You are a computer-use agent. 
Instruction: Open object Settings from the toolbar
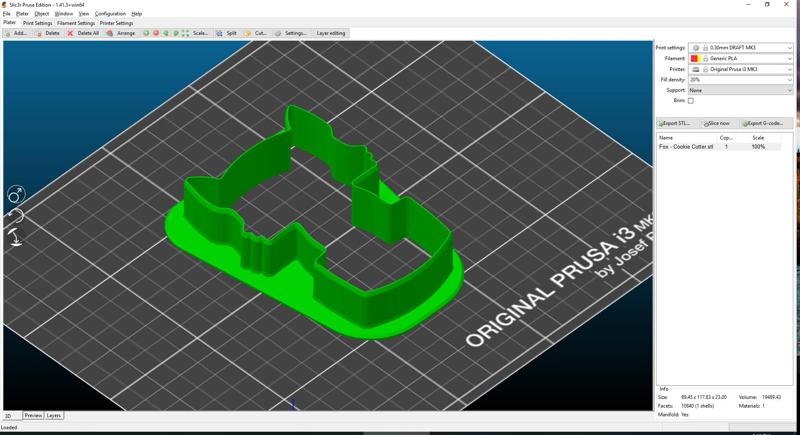[291, 33]
